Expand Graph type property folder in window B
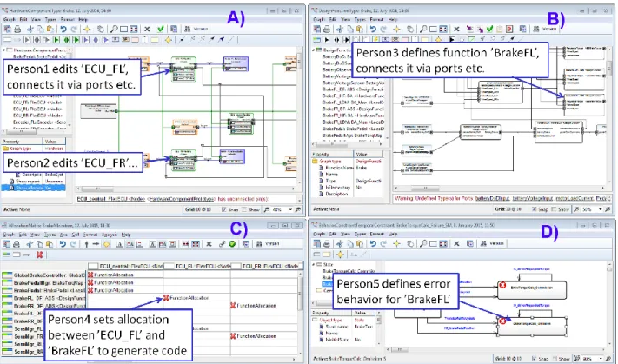Image resolution: width=618 pixels, height=364 pixels. pyautogui.click(x=315, y=161)
